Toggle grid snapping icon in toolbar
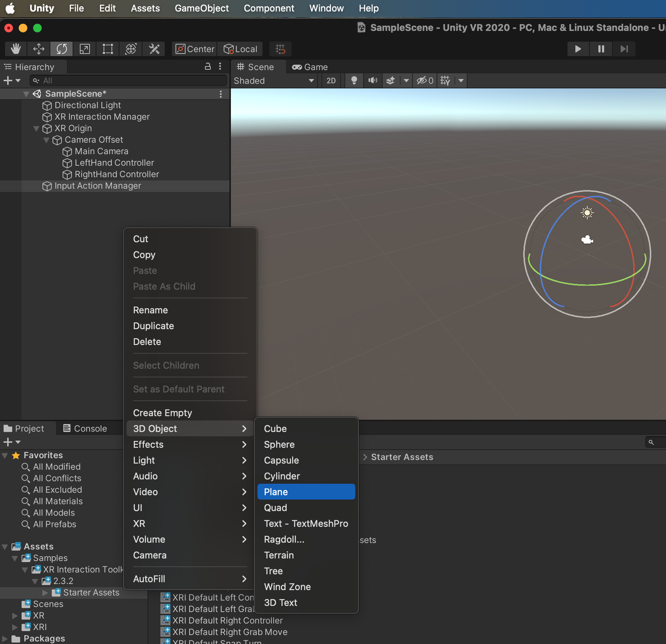 click(x=280, y=49)
